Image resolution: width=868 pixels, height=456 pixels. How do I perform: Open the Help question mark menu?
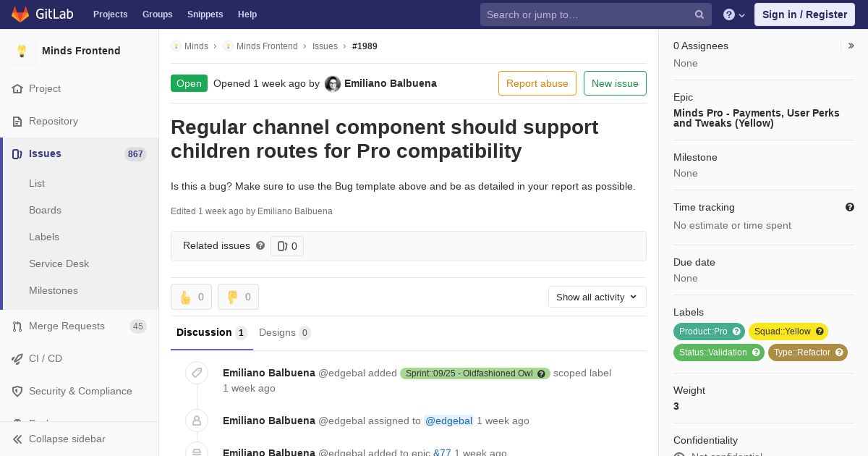[734, 14]
